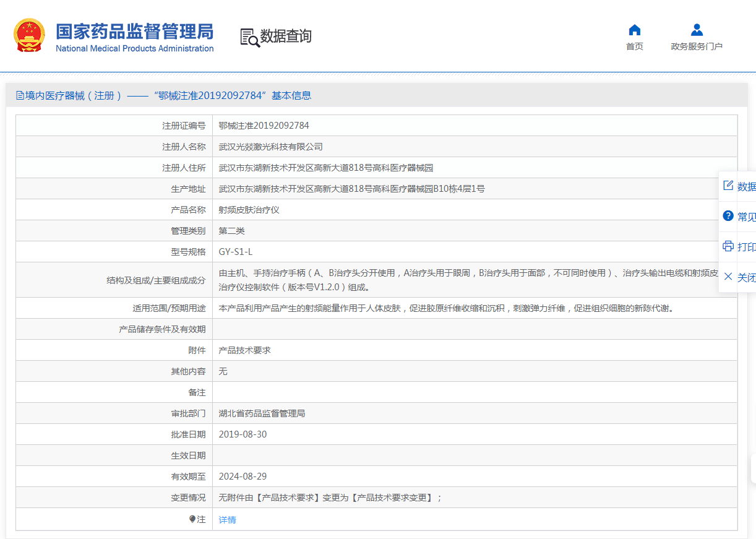Click the production address ending B10栋4层1号
This screenshot has width=756, height=539.
click(x=352, y=189)
